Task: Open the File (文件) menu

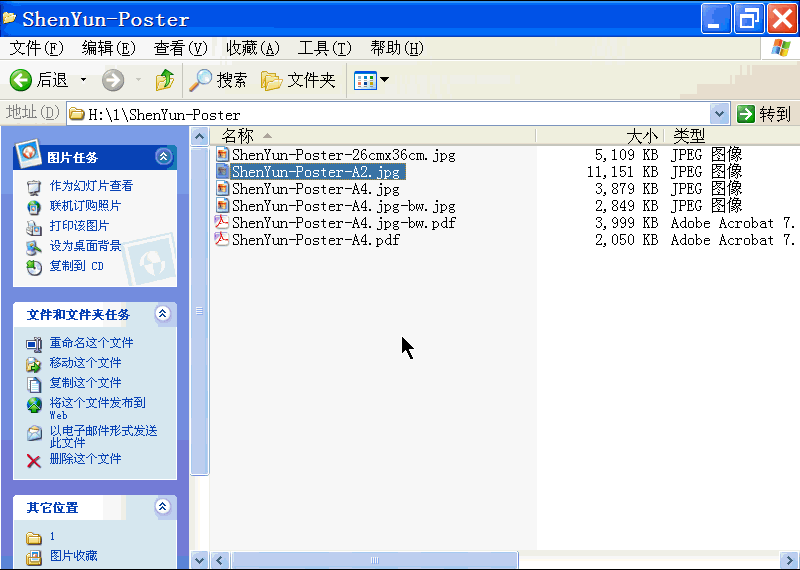Action: tap(36, 48)
